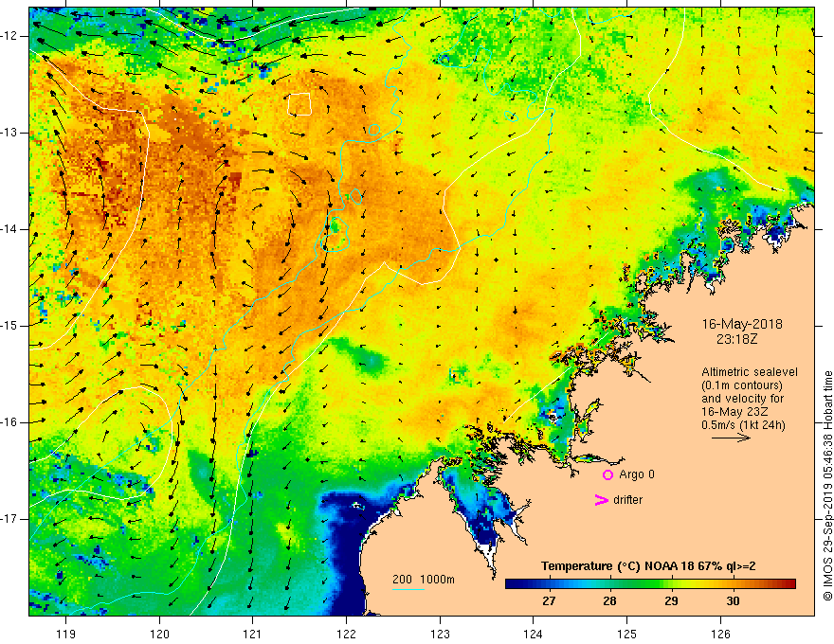Click the latitude axis label -12
834x644 pixels.
9,36
